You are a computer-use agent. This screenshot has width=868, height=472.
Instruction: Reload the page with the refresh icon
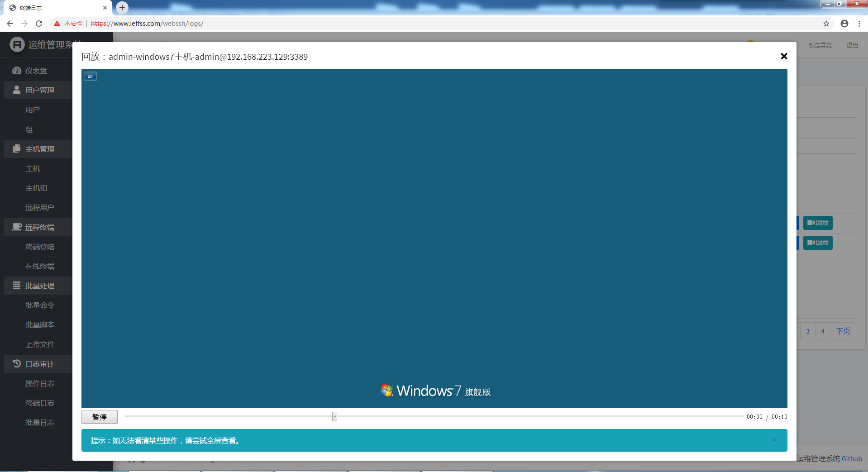[x=39, y=24]
